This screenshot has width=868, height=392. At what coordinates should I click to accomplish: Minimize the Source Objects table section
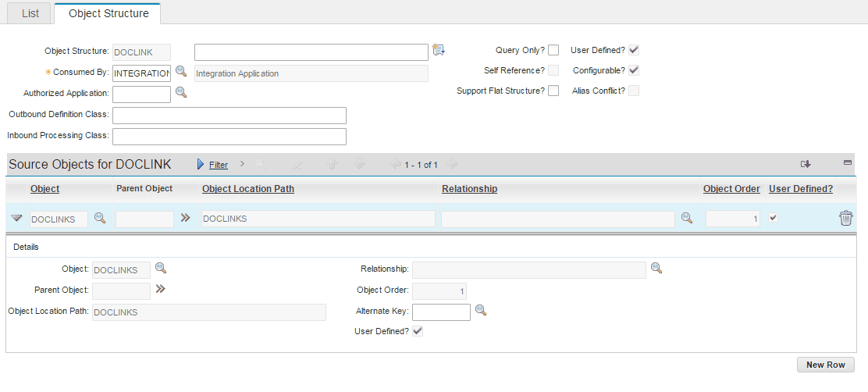pos(847,163)
